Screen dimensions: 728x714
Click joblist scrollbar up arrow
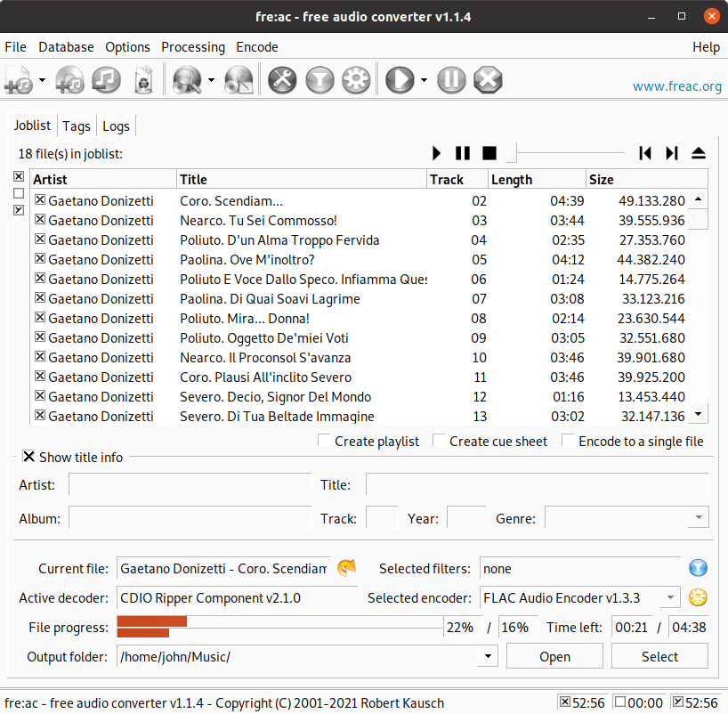tap(698, 199)
